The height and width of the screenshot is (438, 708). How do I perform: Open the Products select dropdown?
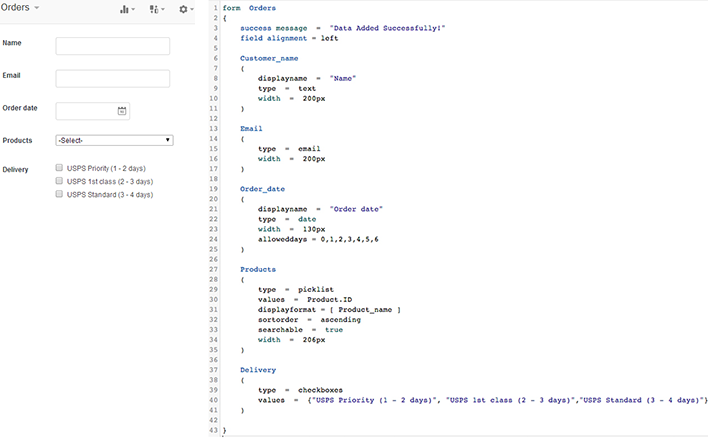point(114,140)
